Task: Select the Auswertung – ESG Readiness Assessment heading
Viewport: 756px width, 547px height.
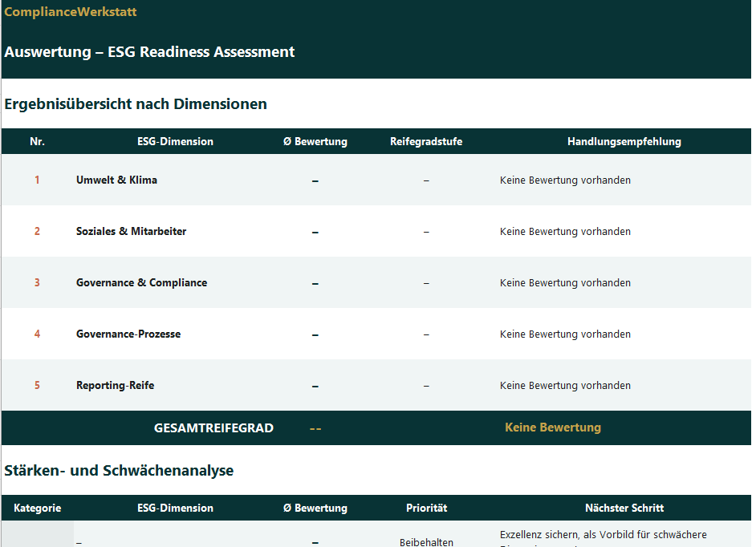Action: tap(149, 52)
